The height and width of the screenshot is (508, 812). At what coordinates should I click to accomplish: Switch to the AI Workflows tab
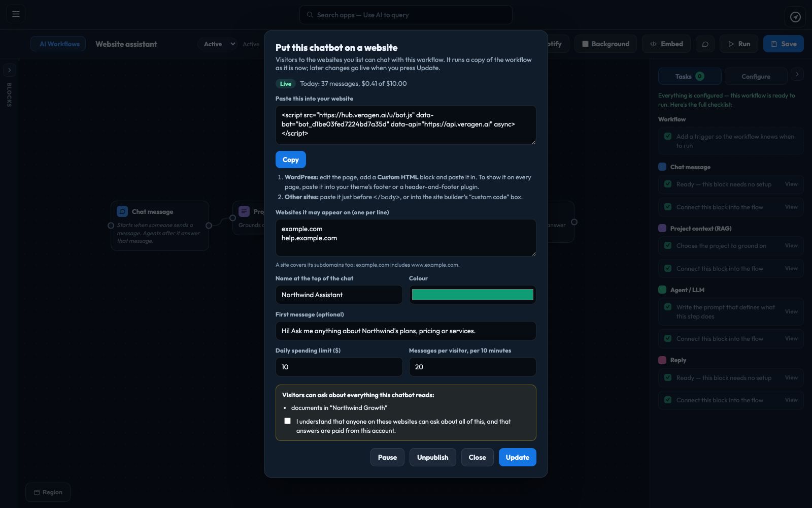pyautogui.click(x=58, y=44)
